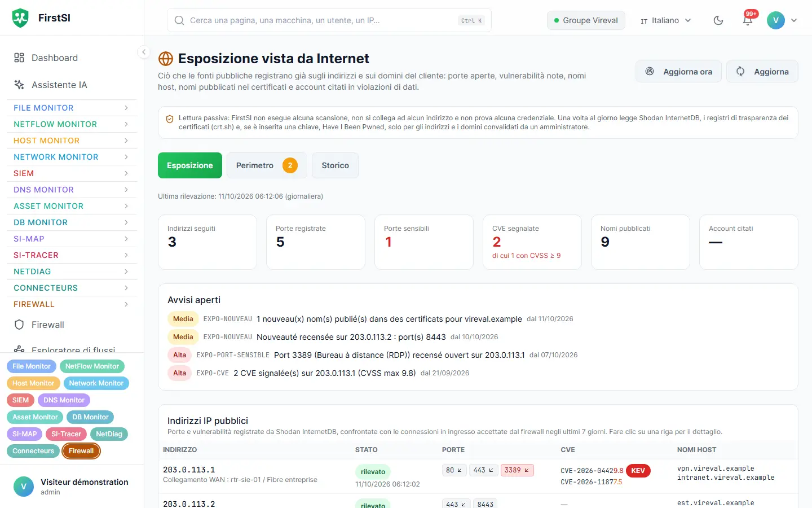The width and height of the screenshot is (812, 508).
Task: Click the File Monitor pill shortcut
Action: (x=32, y=366)
